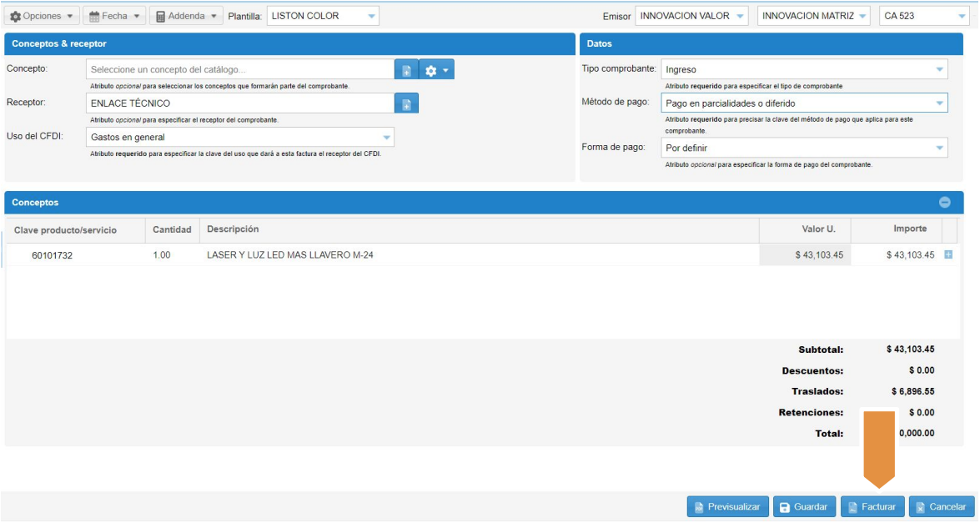
Task: Open the Emisor INNOVACION VALOR dropdown
Action: tap(692, 16)
